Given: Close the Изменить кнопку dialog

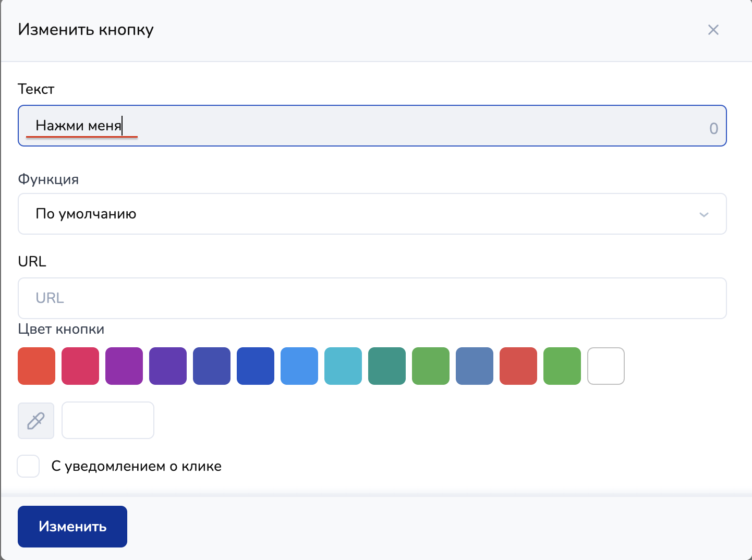Looking at the screenshot, I should tap(713, 30).
